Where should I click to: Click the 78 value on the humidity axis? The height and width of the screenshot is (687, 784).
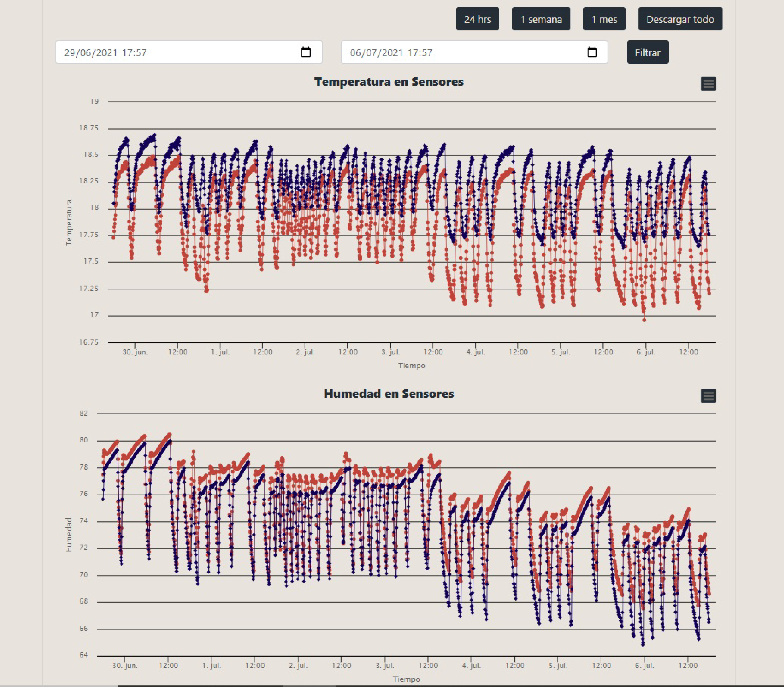point(84,467)
